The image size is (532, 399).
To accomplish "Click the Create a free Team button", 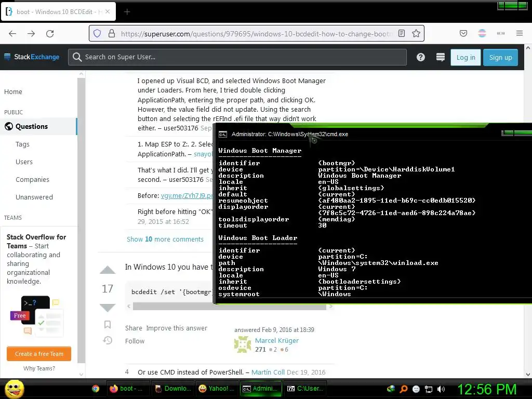I will [39, 354].
